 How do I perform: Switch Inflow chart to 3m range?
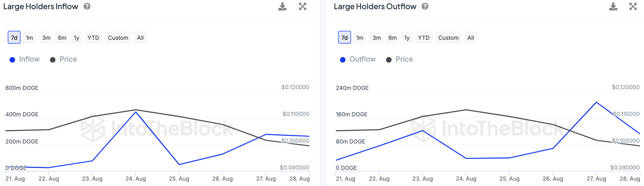pos(46,38)
